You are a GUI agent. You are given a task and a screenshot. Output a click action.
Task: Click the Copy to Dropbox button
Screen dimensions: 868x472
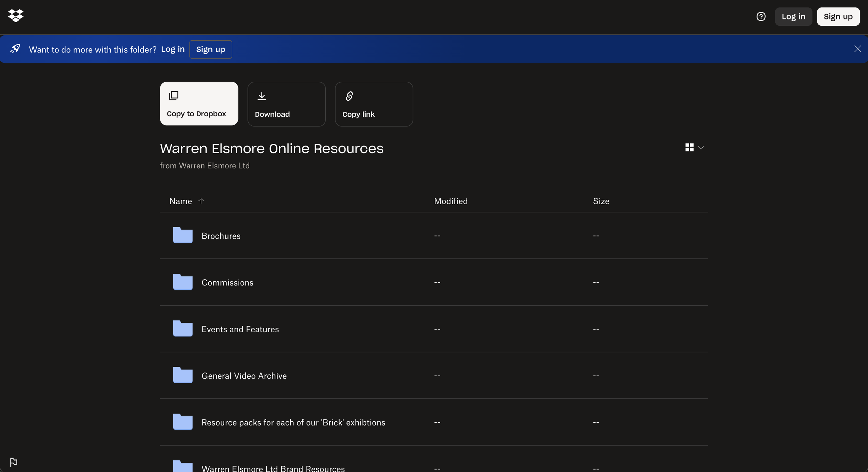tap(199, 103)
